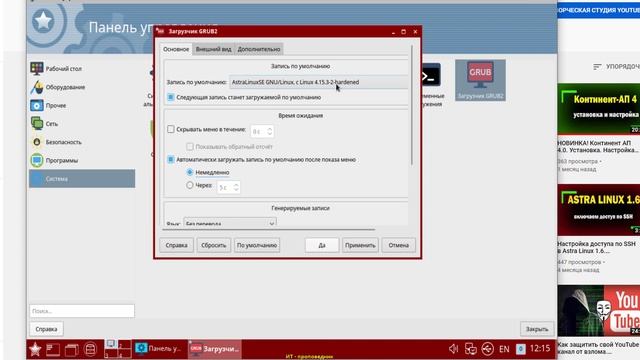Click the По умолчанию button
The width and height of the screenshot is (640, 360).
click(257, 245)
